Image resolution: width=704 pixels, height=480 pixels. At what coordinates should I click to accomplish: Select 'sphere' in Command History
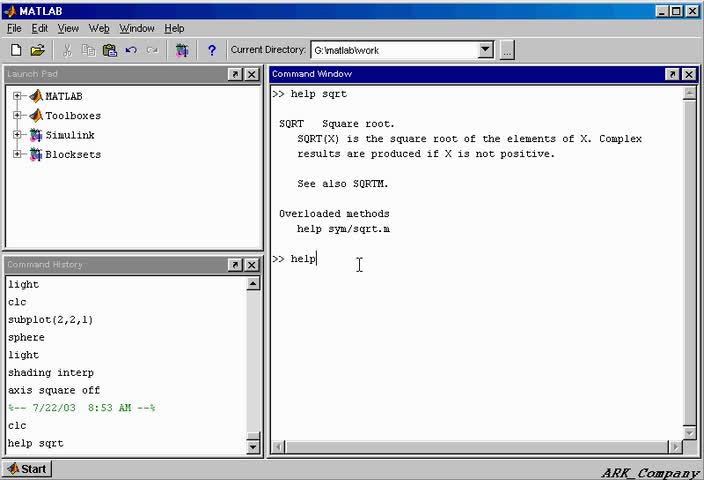26,338
